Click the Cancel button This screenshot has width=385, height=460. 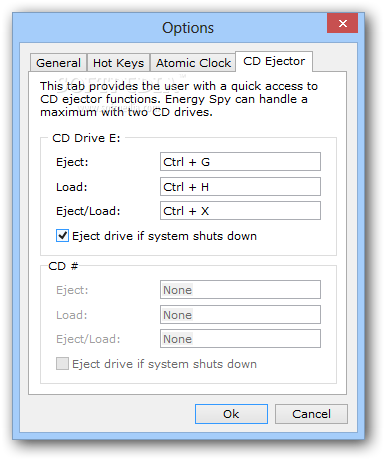pyautogui.click(x=311, y=414)
